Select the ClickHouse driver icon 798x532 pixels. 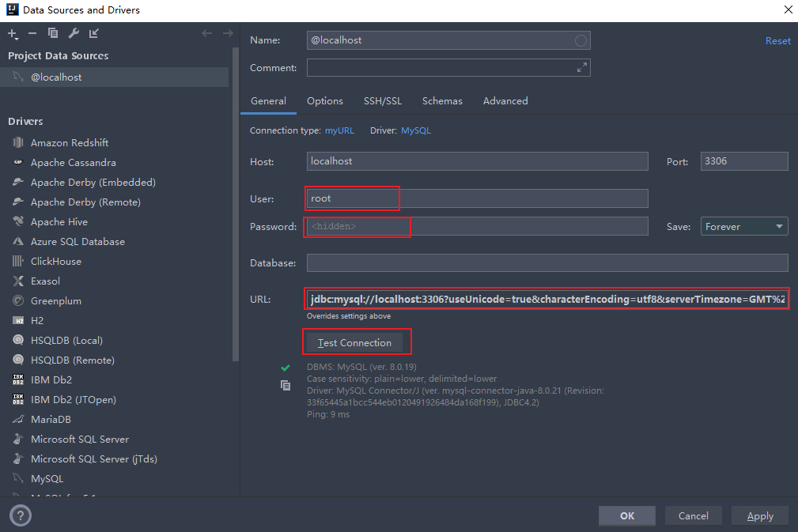point(18,261)
